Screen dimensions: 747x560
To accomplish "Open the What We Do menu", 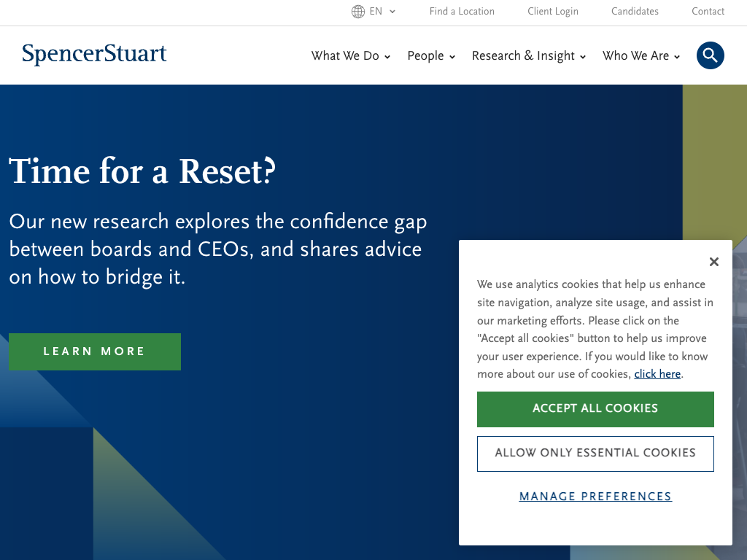I will click(x=351, y=56).
